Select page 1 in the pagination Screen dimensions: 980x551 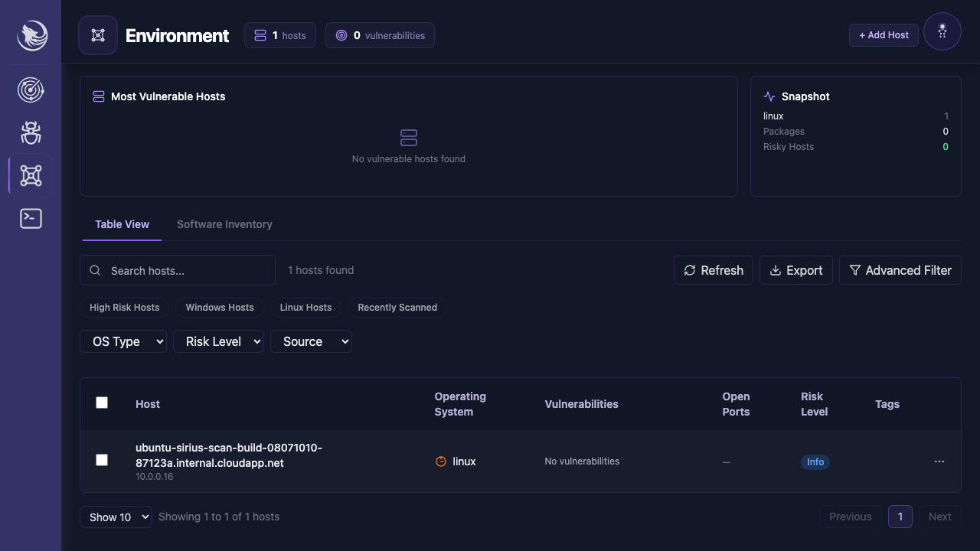(900, 517)
